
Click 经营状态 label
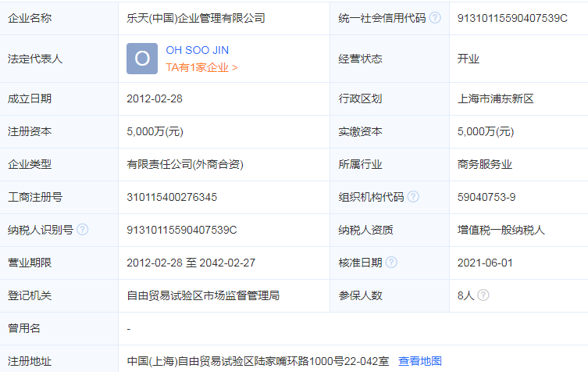point(360,59)
